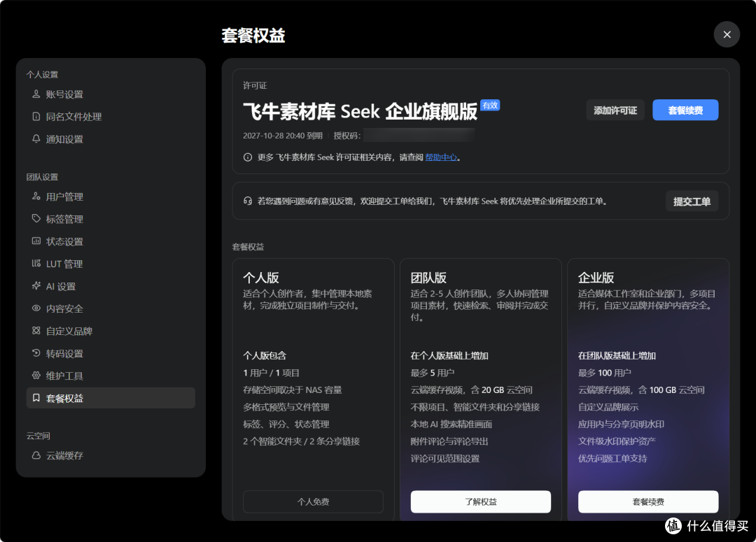Switch to 状态设置 page
756x542 pixels.
(x=64, y=241)
